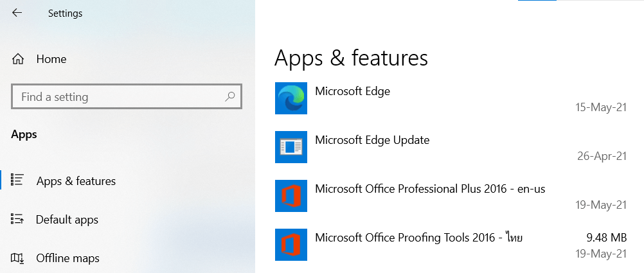Click Office Proofing Tools 2016 icon

click(x=291, y=245)
